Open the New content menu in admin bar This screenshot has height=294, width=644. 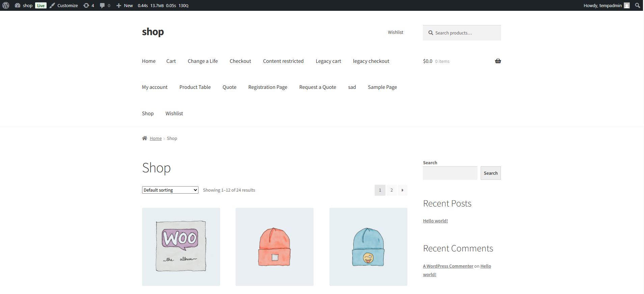[125, 5]
